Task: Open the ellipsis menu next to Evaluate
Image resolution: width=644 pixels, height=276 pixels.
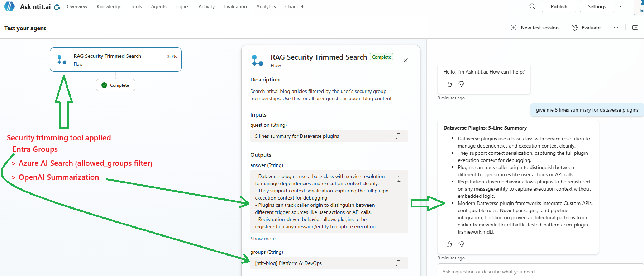Action: tap(616, 28)
